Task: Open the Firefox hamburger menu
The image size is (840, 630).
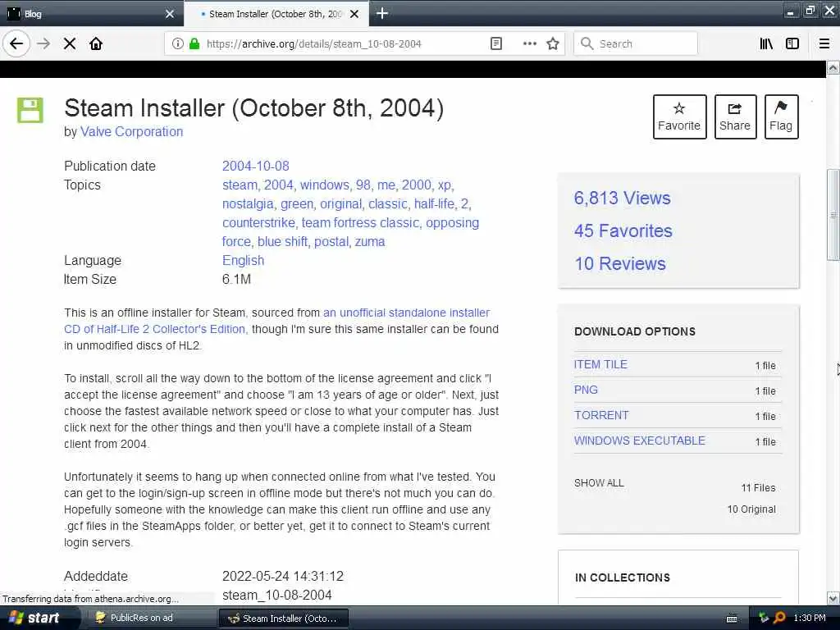Action: (x=824, y=43)
